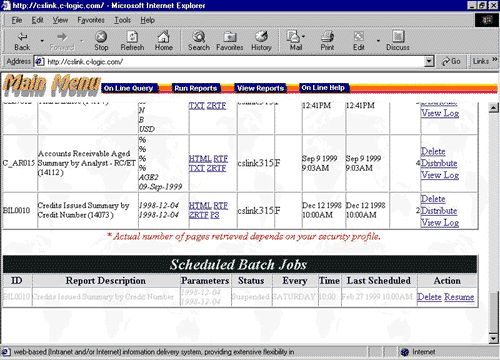Resume the suspended batch job BIL0010

point(459,297)
